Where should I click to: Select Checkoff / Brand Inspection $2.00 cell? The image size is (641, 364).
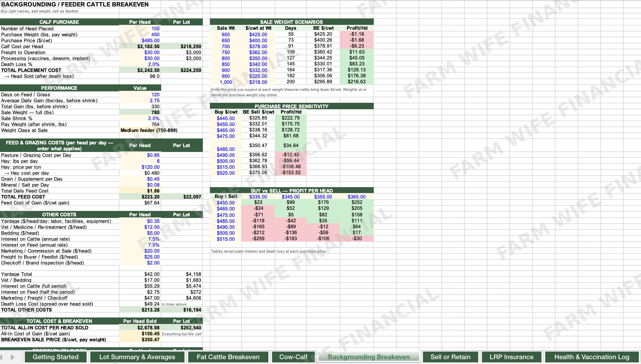pos(140,263)
